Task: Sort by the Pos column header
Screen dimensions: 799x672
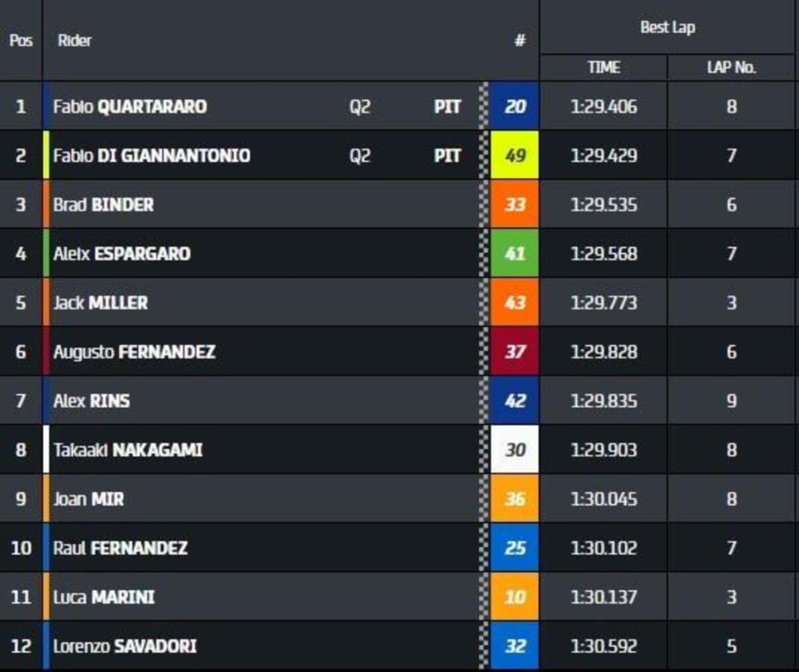Action: [x=21, y=41]
